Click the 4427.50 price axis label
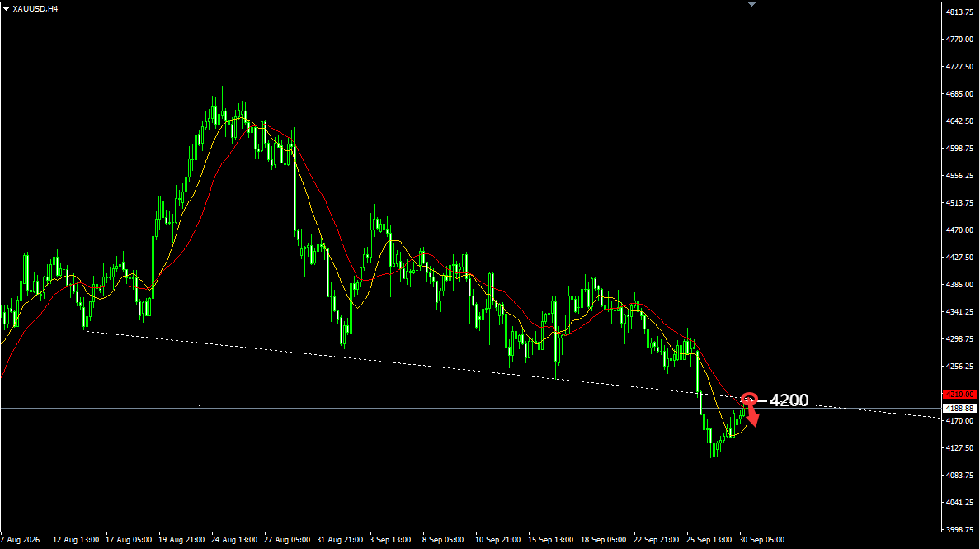This screenshot has height=549, width=980. point(960,258)
